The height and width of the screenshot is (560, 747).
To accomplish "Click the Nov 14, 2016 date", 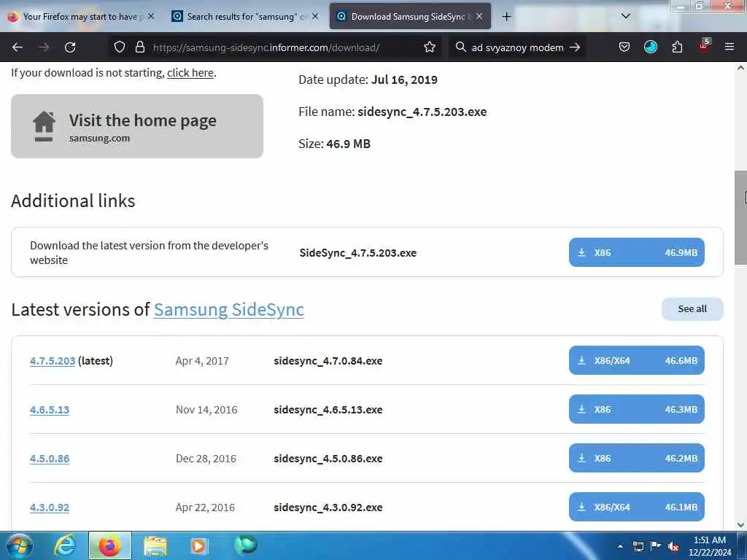I will 206,410.
